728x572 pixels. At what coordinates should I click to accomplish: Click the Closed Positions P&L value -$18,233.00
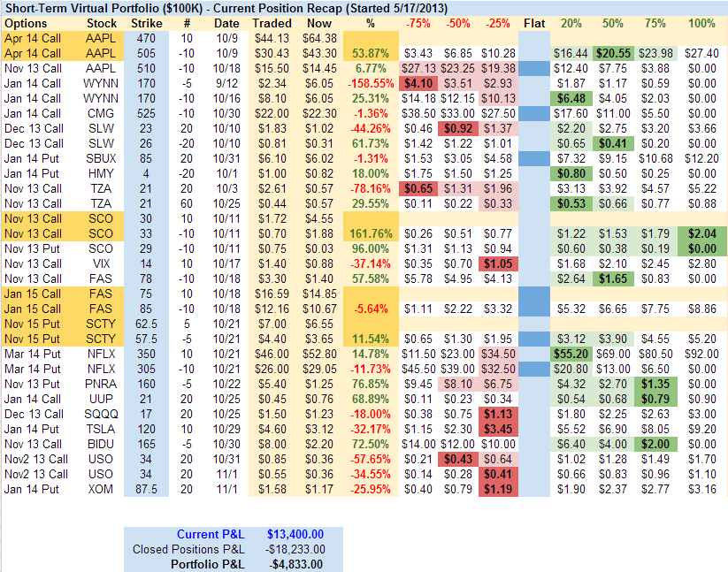coord(295,549)
